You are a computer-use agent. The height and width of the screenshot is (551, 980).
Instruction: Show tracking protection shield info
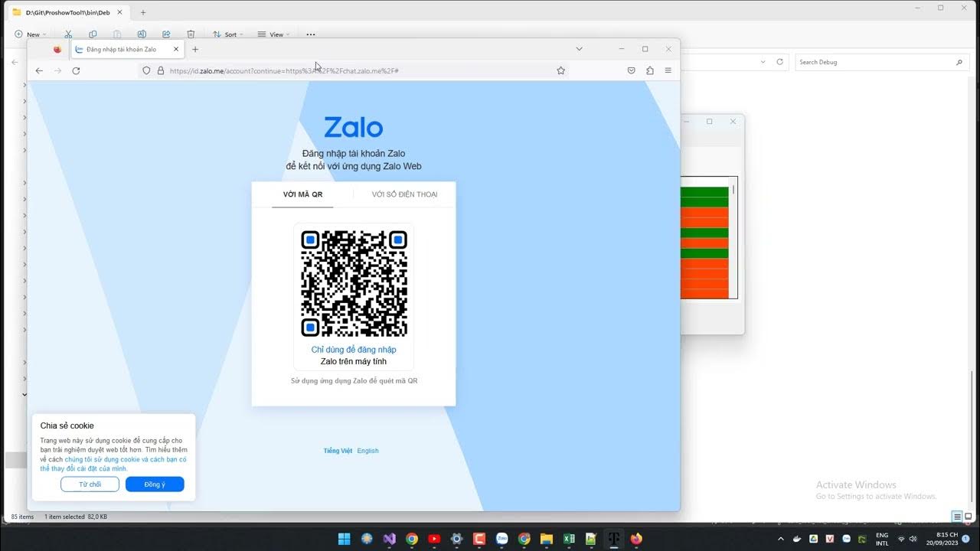pos(147,70)
